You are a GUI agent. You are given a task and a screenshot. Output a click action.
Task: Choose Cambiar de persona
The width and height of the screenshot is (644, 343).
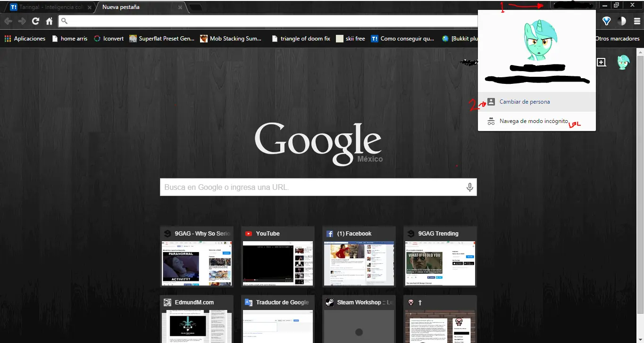(x=536, y=102)
